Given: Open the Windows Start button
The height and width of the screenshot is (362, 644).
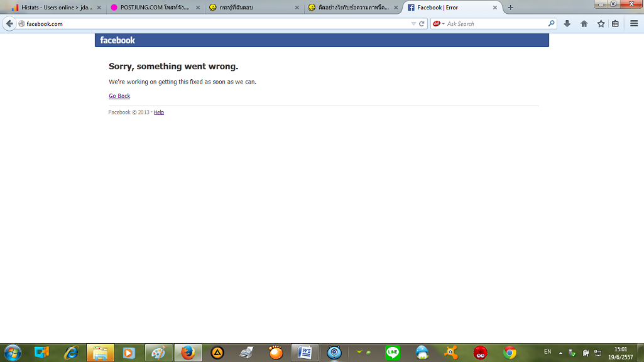Looking at the screenshot, I should (13, 353).
